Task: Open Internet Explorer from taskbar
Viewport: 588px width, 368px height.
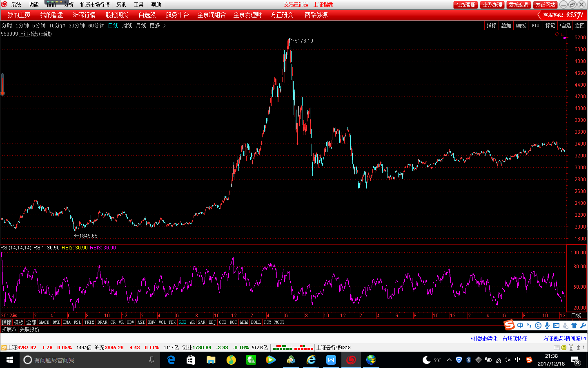Action: point(311,360)
